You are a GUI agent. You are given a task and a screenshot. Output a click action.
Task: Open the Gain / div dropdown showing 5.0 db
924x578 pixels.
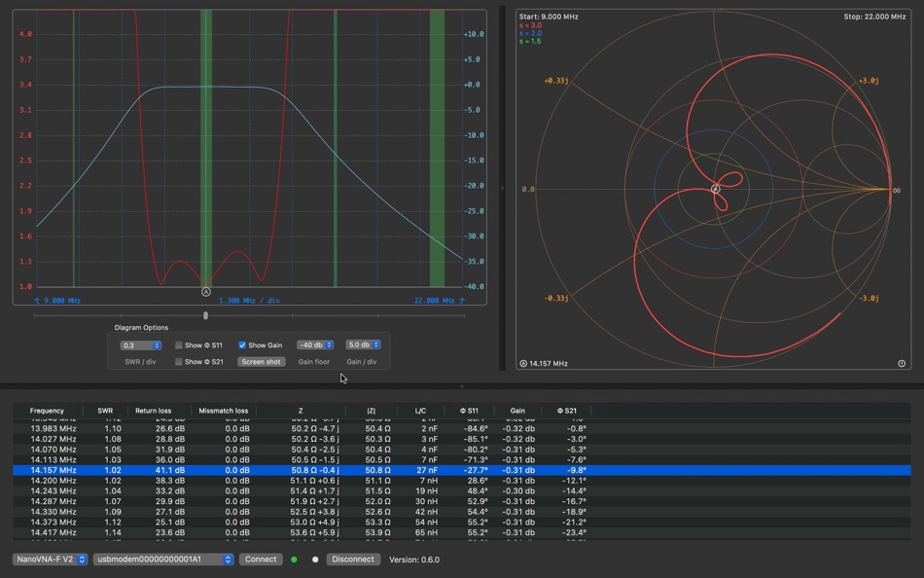point(363,345)
